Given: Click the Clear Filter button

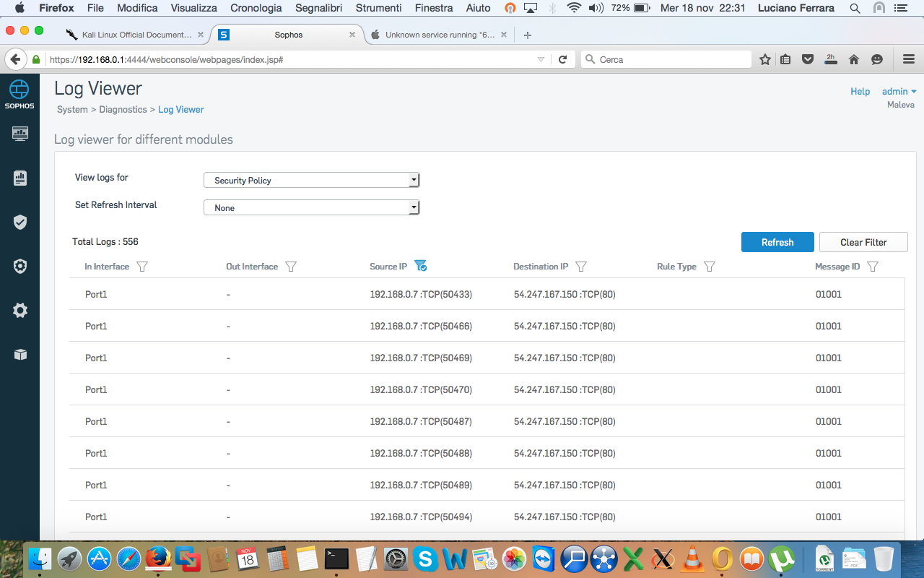Looking at the screenshot, I should 863,242.
